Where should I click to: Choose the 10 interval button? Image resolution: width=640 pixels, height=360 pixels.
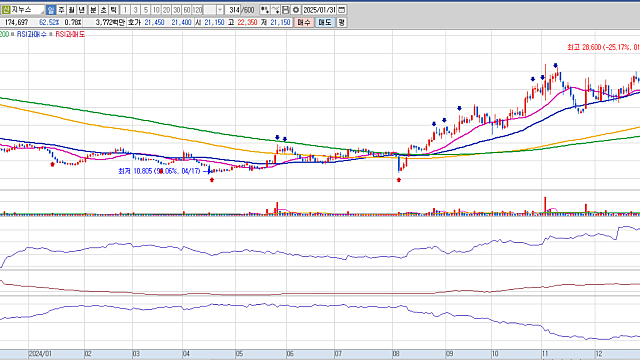(156, 10)
